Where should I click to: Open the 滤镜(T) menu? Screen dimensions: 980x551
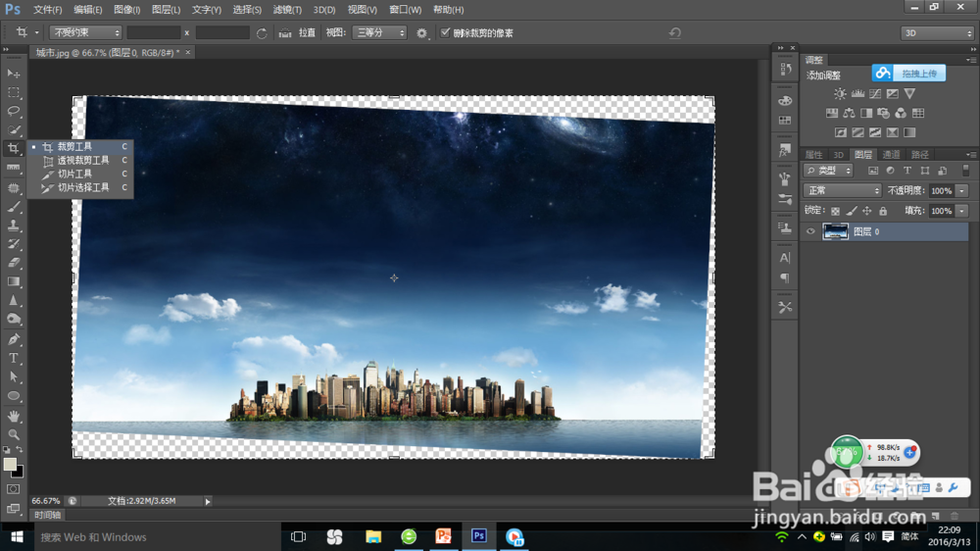pos(287,10)
